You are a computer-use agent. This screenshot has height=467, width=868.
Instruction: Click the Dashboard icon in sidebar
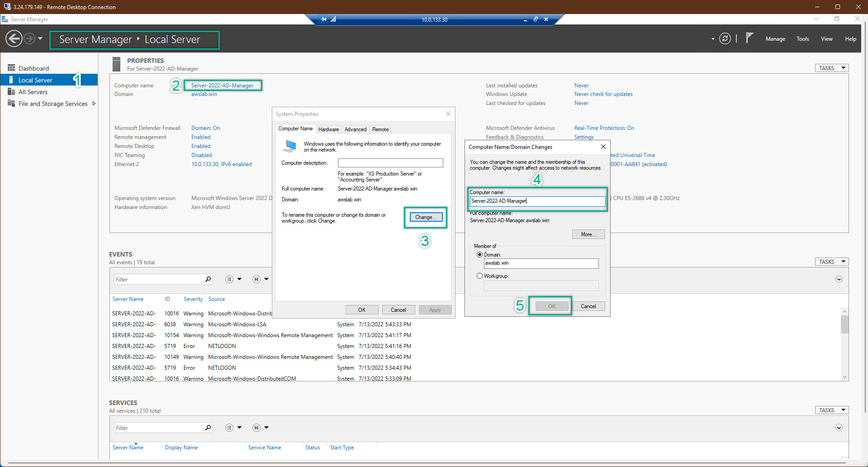point(11,68)
